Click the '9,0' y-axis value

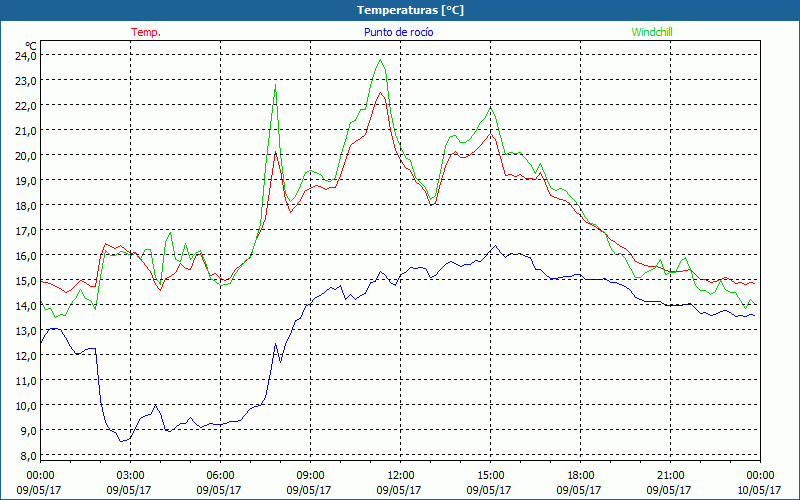pos(28,431)
